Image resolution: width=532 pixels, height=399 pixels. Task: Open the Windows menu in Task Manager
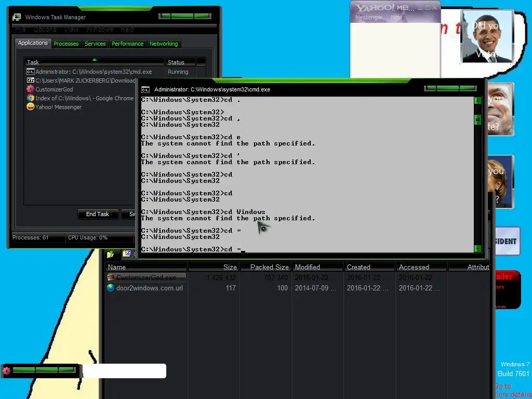pos(99,30)
